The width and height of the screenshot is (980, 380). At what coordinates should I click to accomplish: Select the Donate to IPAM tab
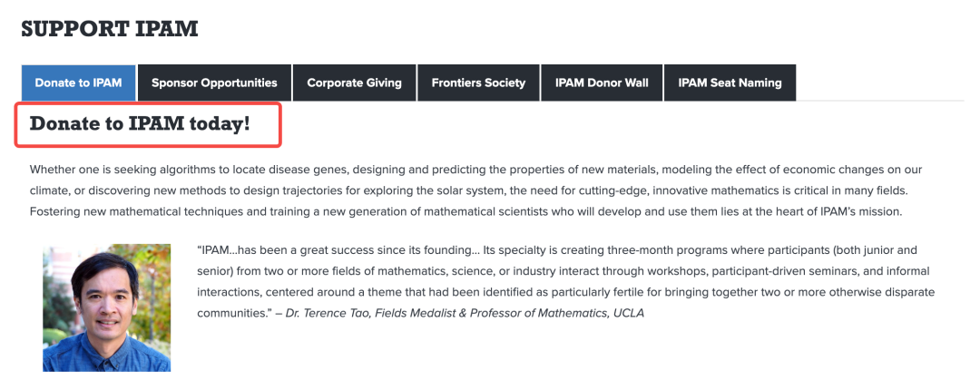[x=78, y=83]
